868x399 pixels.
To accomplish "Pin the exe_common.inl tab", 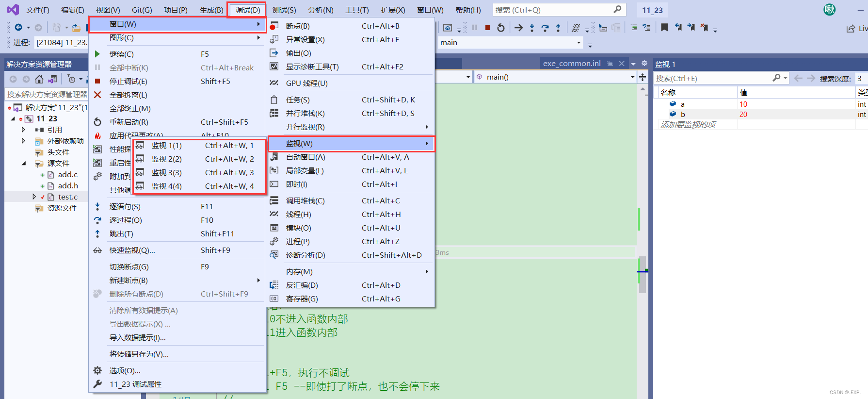I will [x=610, y=64].
